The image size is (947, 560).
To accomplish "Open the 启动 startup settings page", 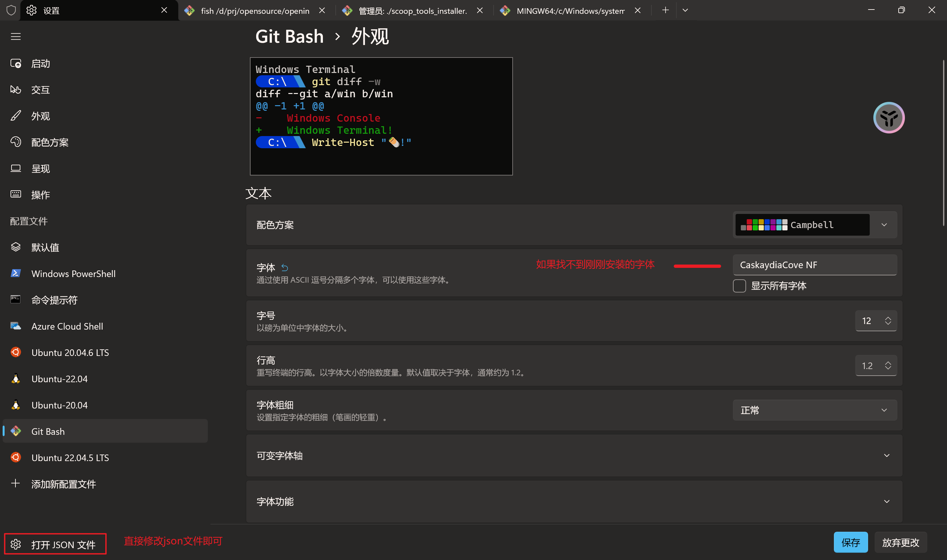I will [105, 63].
